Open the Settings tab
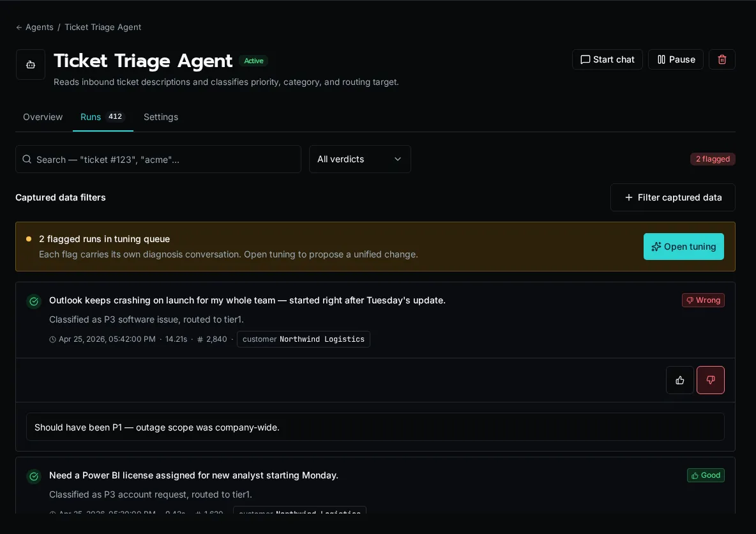 click(160, 117)
